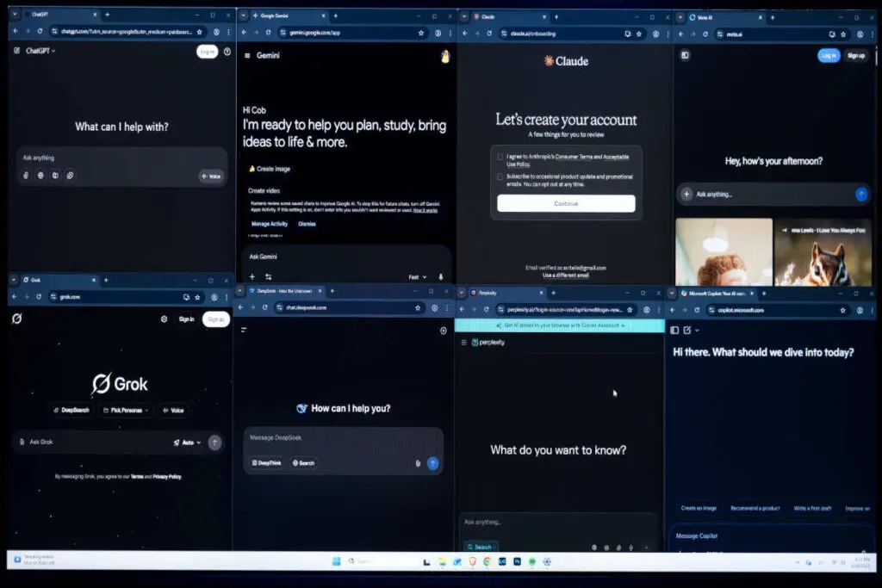Click Continue on Claude account creation
This screenshot has width=882, height=588.
pos(566,203)
